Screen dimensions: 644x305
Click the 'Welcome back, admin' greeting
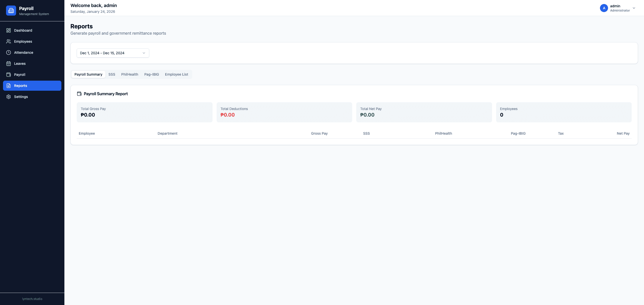coord(94,6)
